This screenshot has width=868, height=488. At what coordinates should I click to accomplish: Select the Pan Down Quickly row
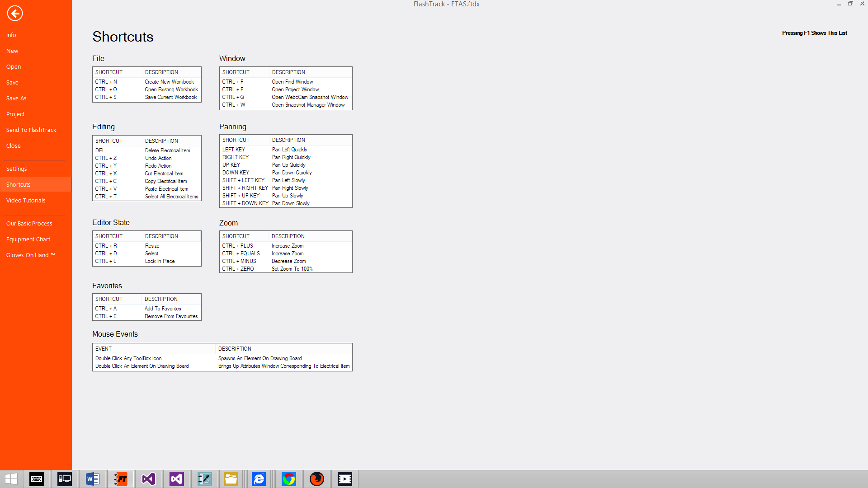pos(286,173)
